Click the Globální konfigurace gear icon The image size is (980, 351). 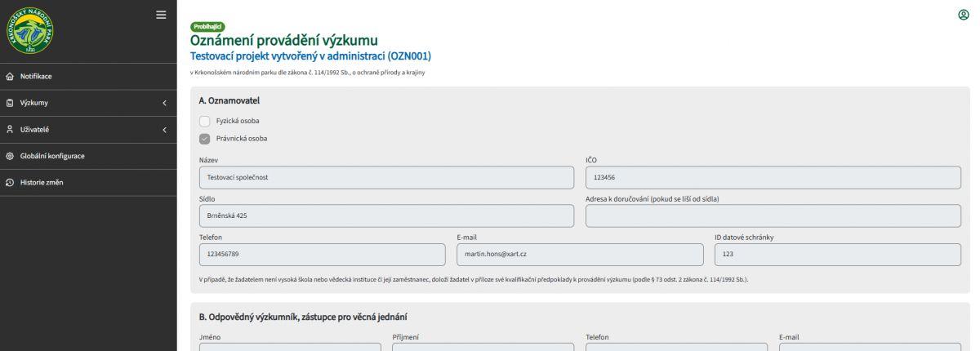[10, 156]
